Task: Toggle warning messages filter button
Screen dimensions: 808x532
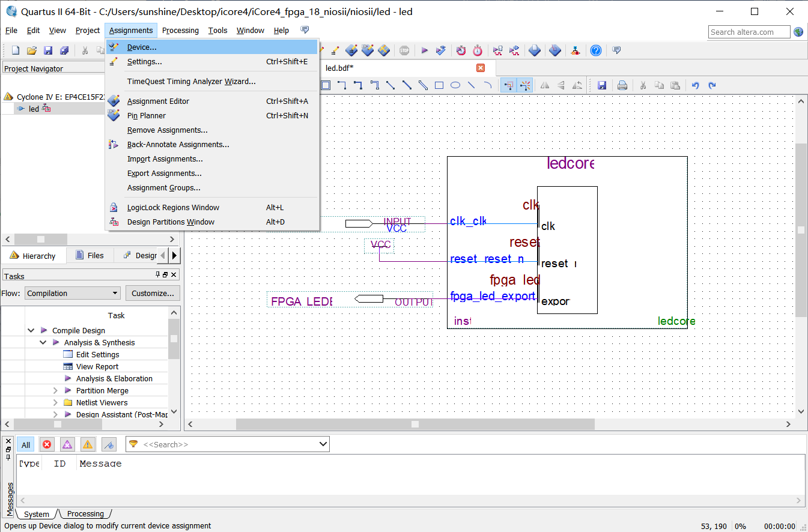Action: tap(88, 444)
